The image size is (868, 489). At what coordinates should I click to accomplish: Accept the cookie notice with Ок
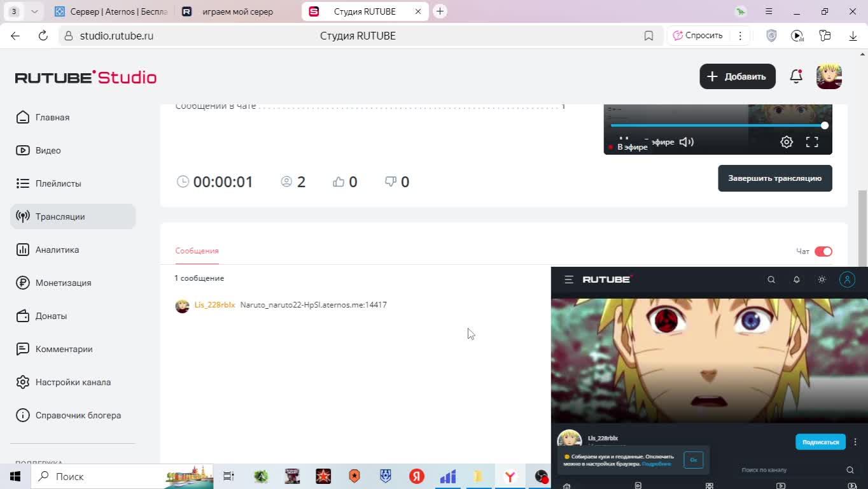click(694, 460)
